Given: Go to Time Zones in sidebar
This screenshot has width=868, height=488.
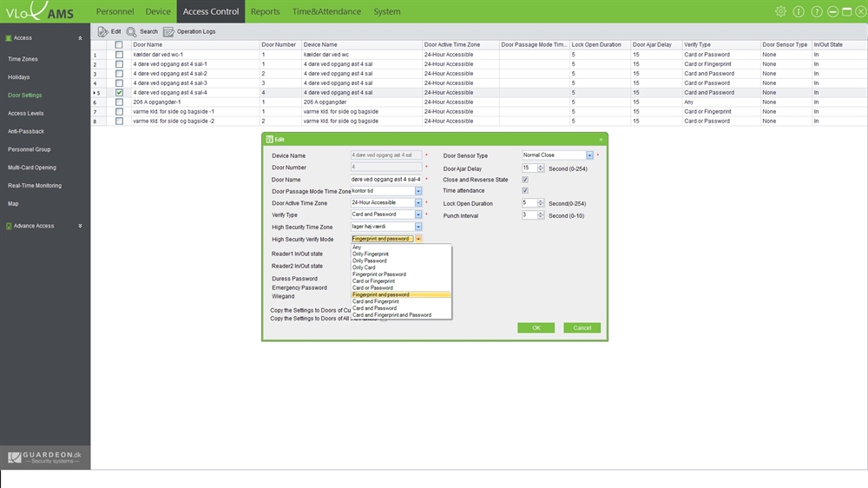Looking at the screenshot, I should click(x=23, y=59).
